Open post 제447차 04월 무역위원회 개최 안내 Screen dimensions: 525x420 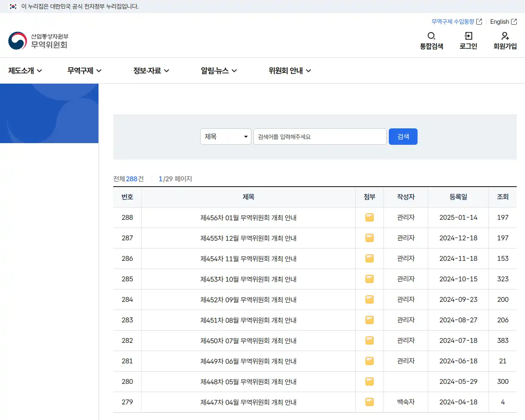pyautogui.click(x=249, y=402)
